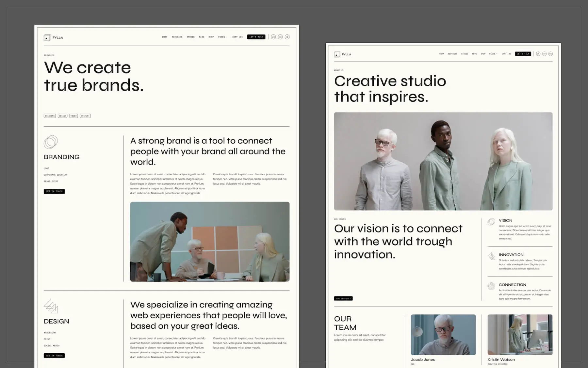This screenshot has height=368, width=588.
Task: Open Blog on Services page nav
Action: point(202,37)
